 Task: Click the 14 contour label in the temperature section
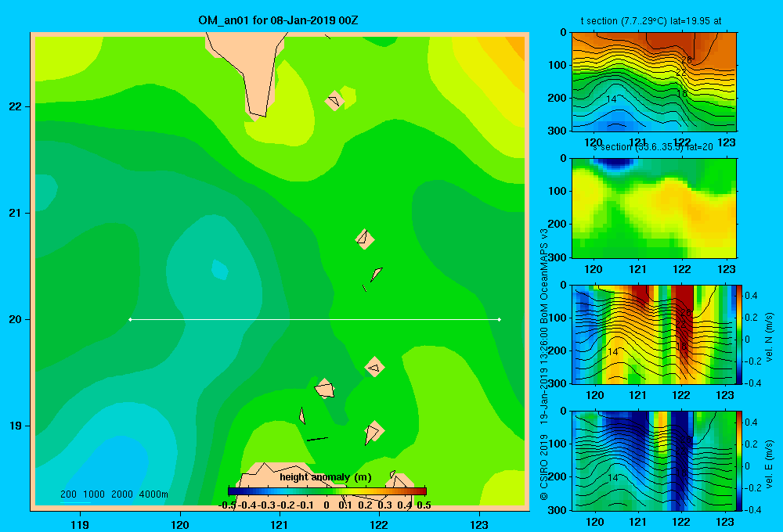pyautogui.click(x=612, y=99)
